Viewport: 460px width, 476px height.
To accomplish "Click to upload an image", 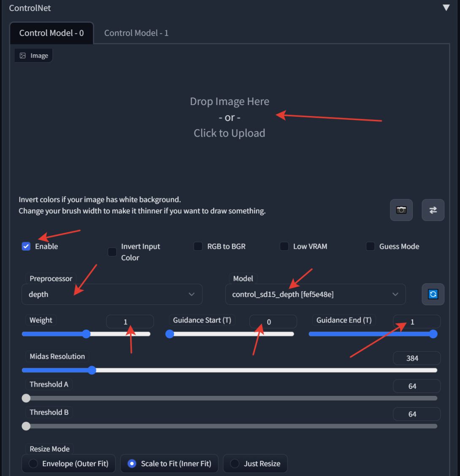I will [230, 133].
